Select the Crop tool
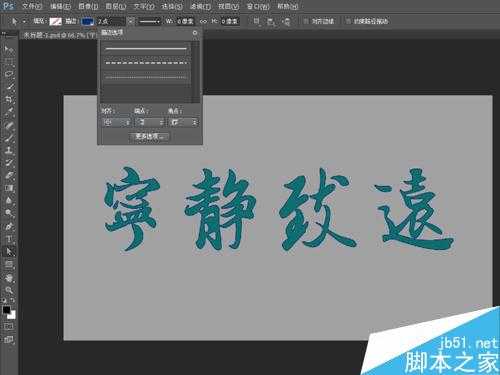Image resolution: width=500 pixels, height=375 pixels. (9, 99)
